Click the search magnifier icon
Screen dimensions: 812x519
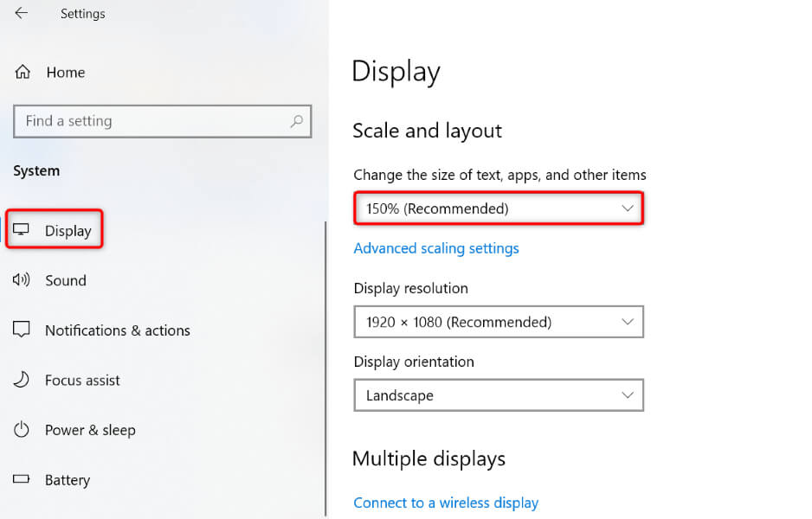(296, 121)
